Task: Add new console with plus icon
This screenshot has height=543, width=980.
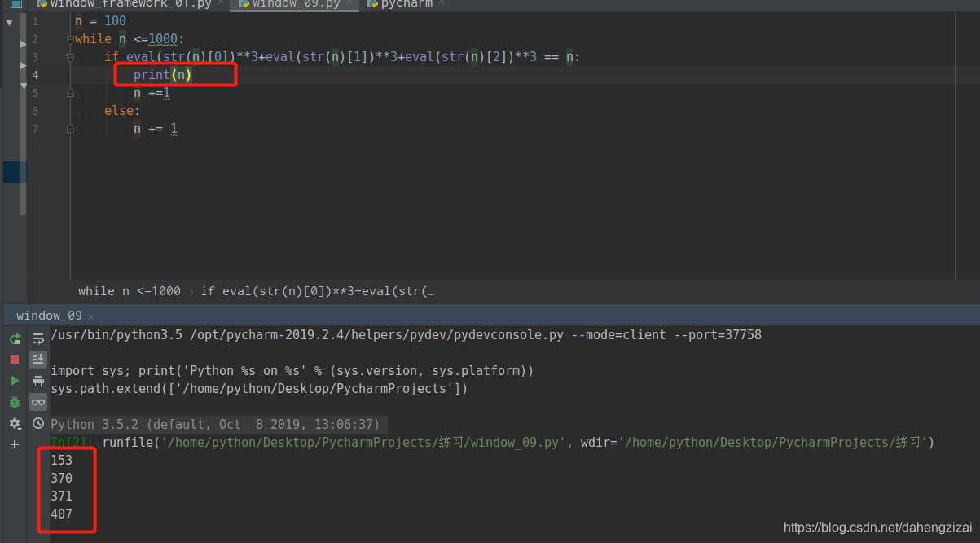Action: (x=15, y=444)
